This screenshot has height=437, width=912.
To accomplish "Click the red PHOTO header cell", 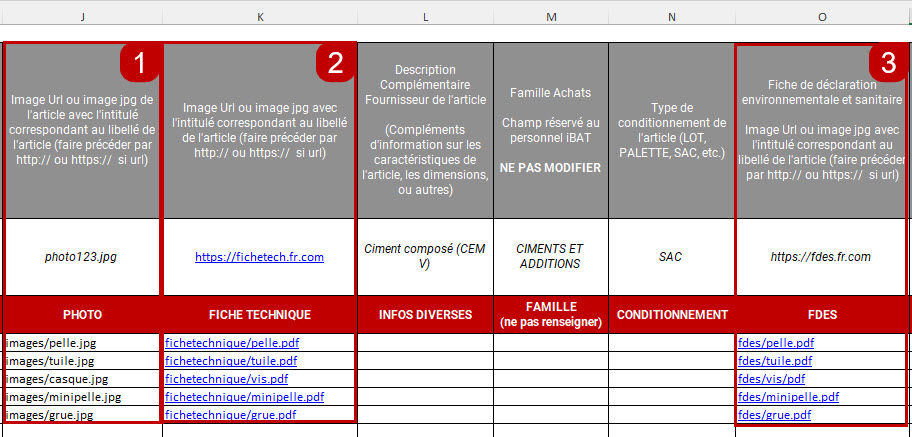I will [x=82, y=315].
